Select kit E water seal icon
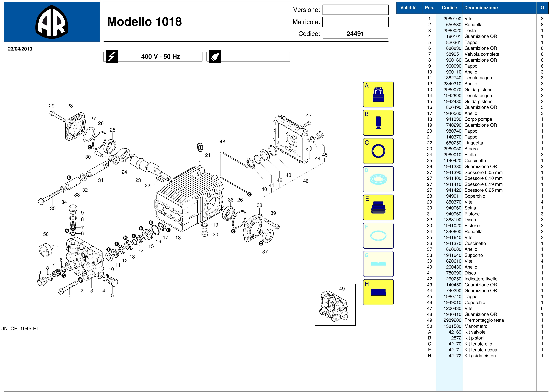Screen dimensions: 550x392 (x=378, y=208)
